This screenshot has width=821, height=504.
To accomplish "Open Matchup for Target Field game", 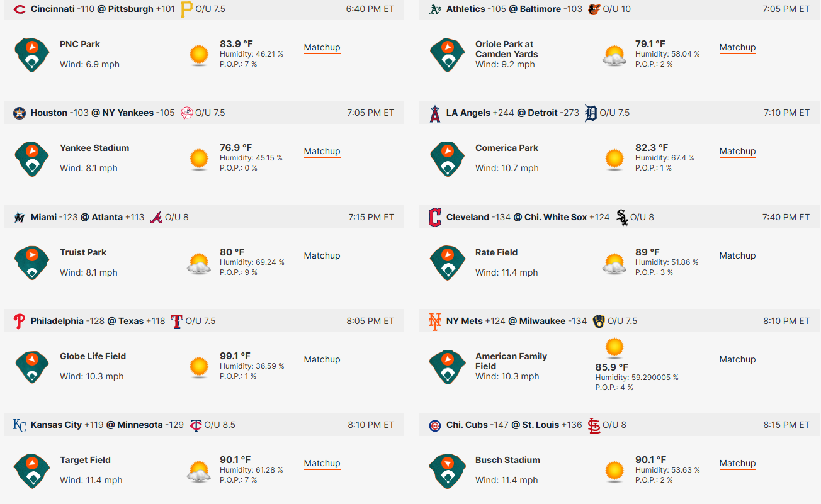I will (322, 464).
